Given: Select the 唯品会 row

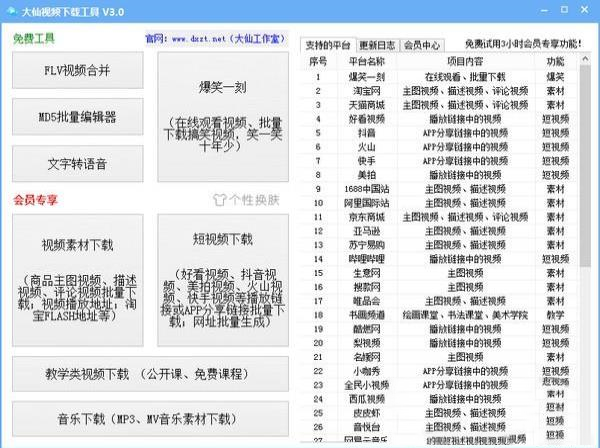Looking at the screenshot, I should (x=439, y=301).
